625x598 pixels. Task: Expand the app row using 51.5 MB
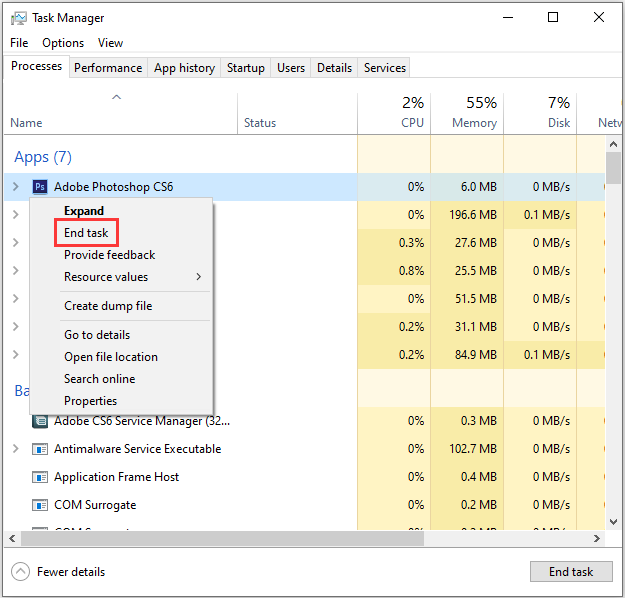pos(16,298)
